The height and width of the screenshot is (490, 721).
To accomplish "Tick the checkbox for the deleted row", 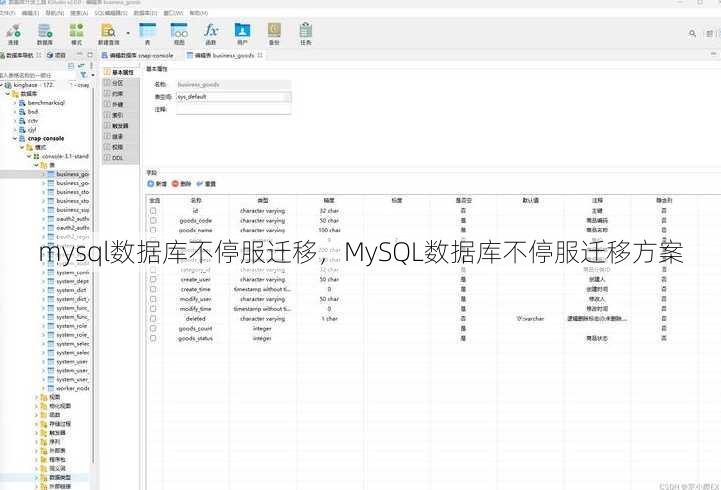I will tap(153, 318).
